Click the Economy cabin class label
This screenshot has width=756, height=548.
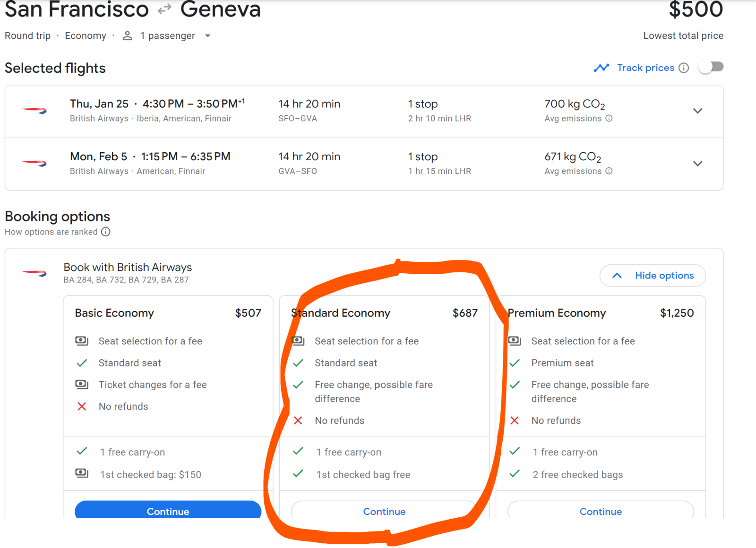click(86, 36)
